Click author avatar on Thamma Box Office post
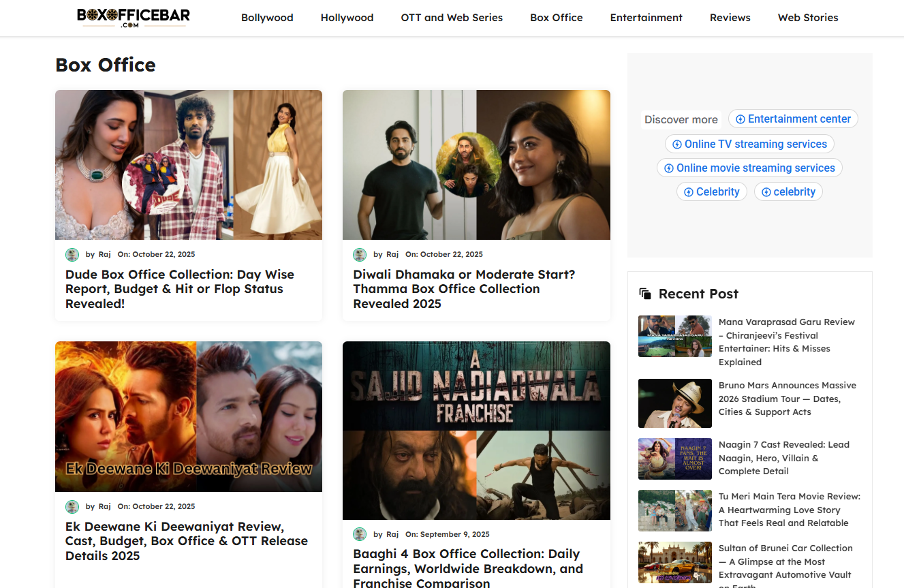This screenshot has width=904, height=588. (360, 255)
